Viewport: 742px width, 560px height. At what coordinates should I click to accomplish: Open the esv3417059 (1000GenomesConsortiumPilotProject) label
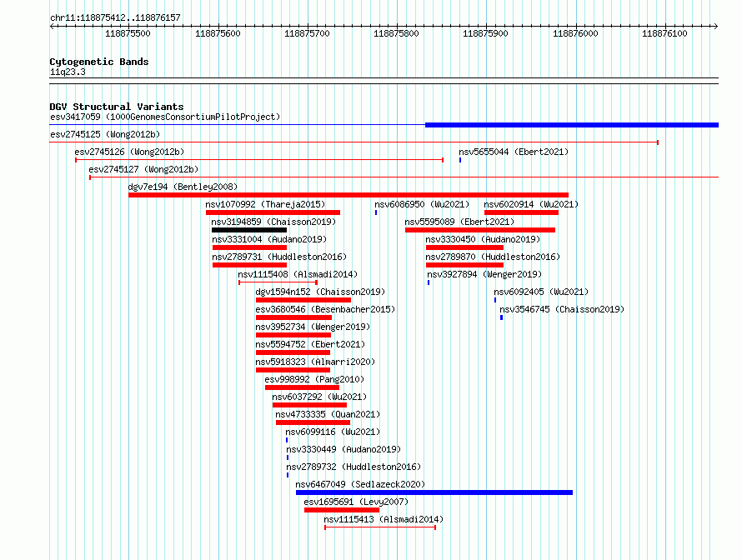[x=165, y=117]
